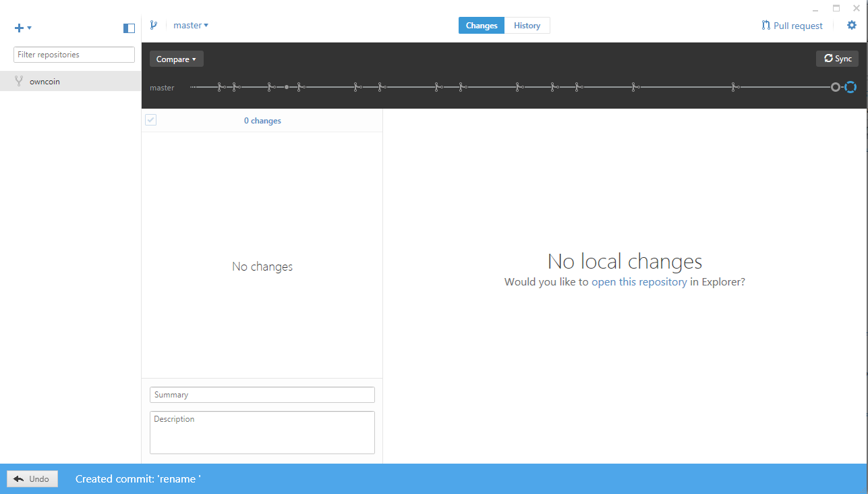Click the Filter repositories search box
Viewport: 868px width, 494px height.
pos(74,55)
